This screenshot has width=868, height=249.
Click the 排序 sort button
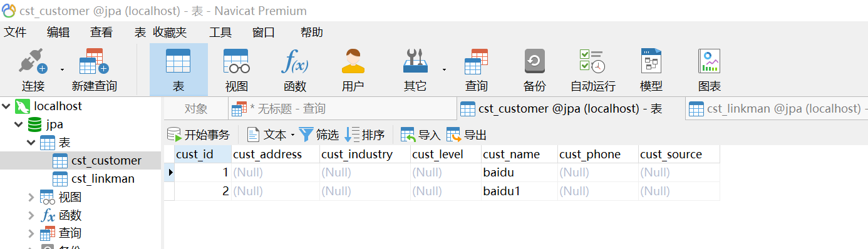pos(365,135)
